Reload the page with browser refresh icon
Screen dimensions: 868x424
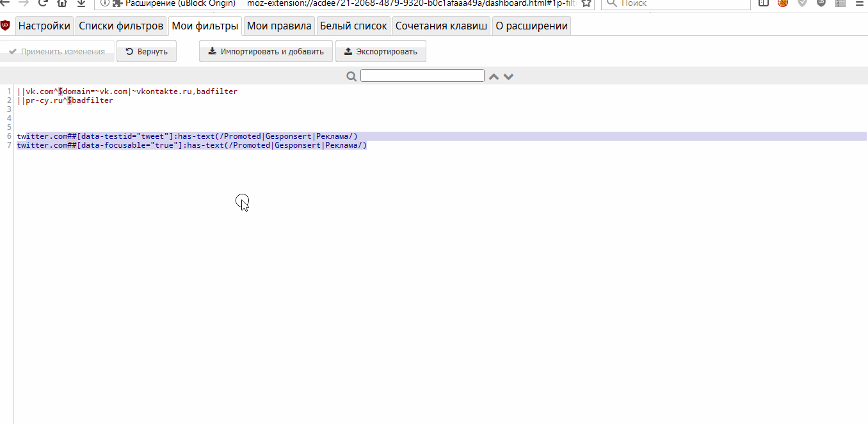pos(43,3)
